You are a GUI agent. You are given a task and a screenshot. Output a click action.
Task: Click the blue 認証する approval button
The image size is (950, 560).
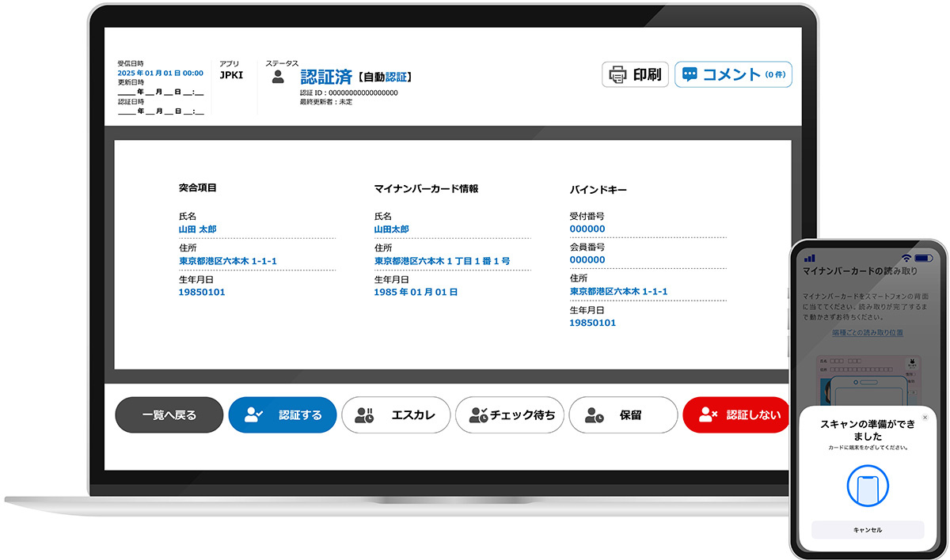click(x=282, y=414)
